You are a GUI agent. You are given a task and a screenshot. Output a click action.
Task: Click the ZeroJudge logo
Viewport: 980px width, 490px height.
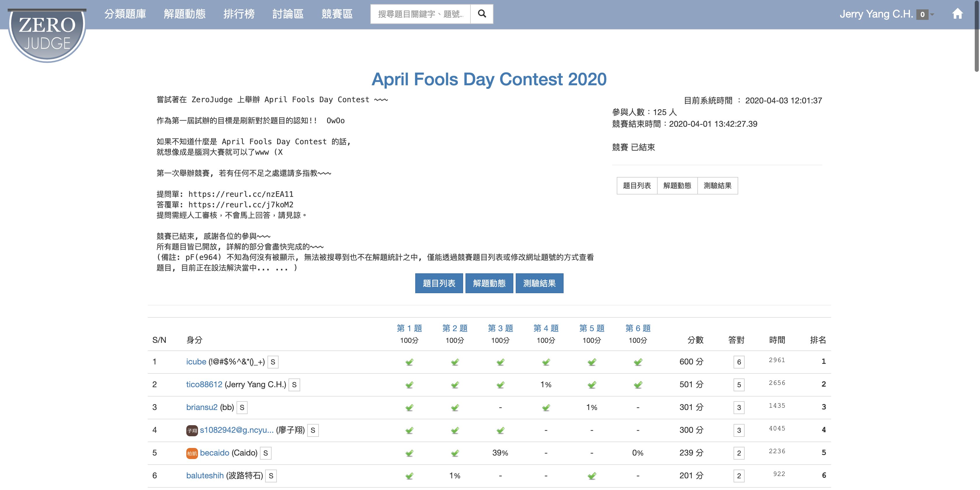click(x=47, y=34)
